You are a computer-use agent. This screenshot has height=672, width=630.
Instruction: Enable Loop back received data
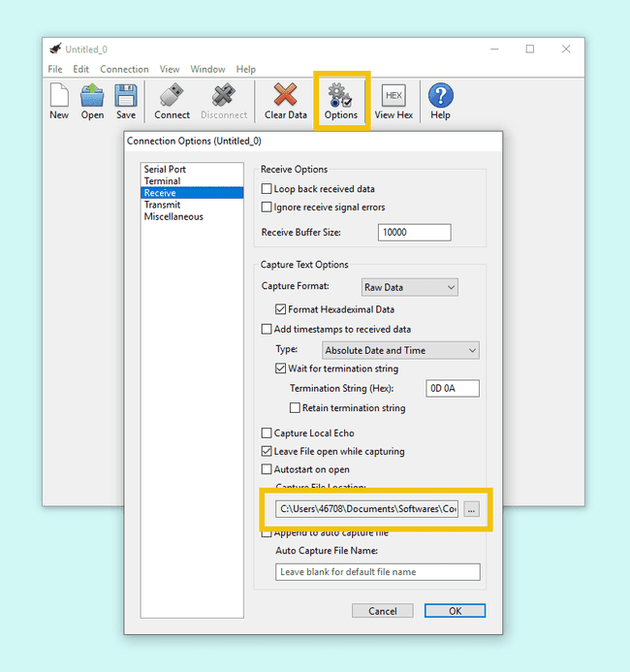[x=268, y=189]
